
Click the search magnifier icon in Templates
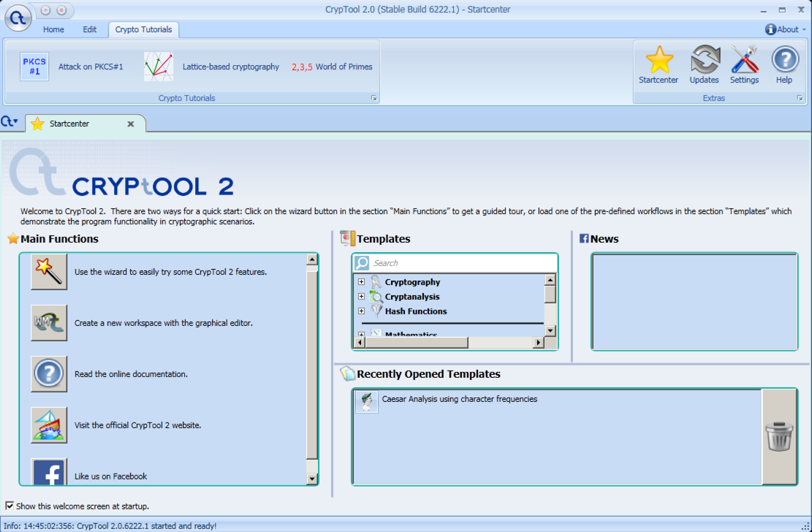[362, 263]
